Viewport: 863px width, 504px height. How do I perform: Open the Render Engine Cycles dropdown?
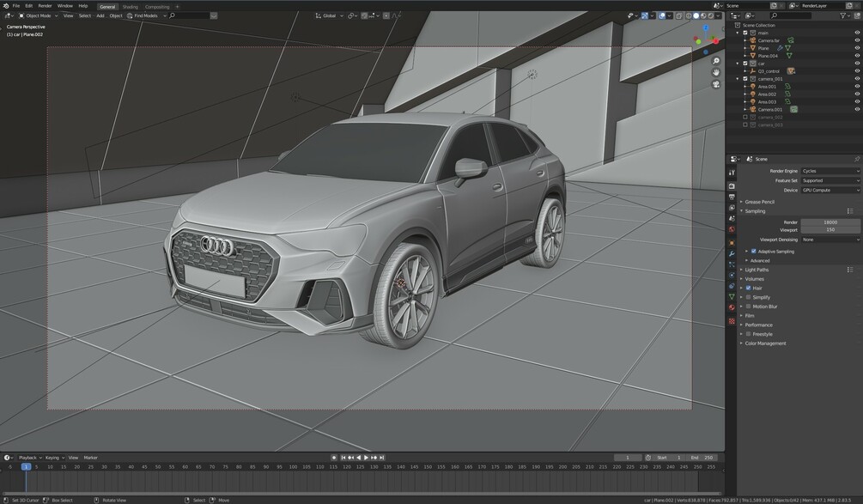point(830,171)
